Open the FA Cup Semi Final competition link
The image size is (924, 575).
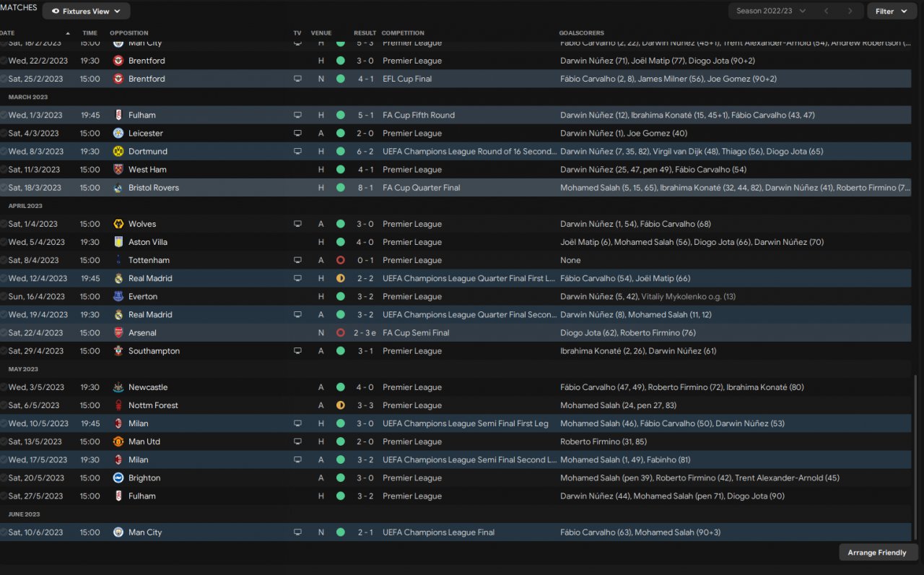(416, 333)
